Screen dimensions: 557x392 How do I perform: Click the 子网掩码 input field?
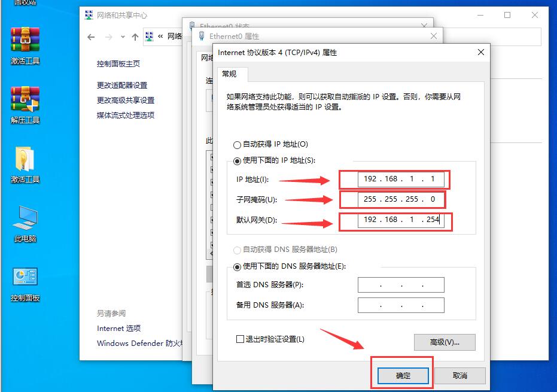[x=401, y=199]
